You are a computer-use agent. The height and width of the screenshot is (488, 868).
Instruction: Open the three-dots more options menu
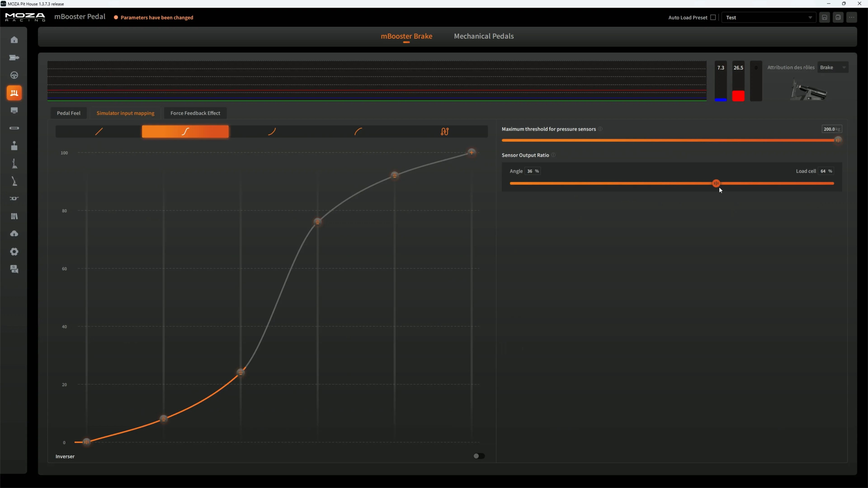click(x=852, y=18)
